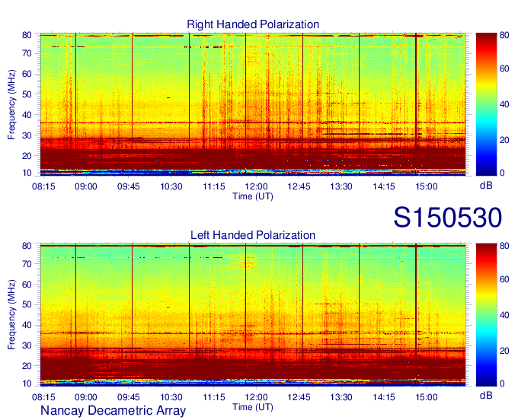Image resolution: width=518 pixels, height=420 pixels.
Task: Click the 80 MHz tick on the top frequency axis
Action: [x=27, y=35]
